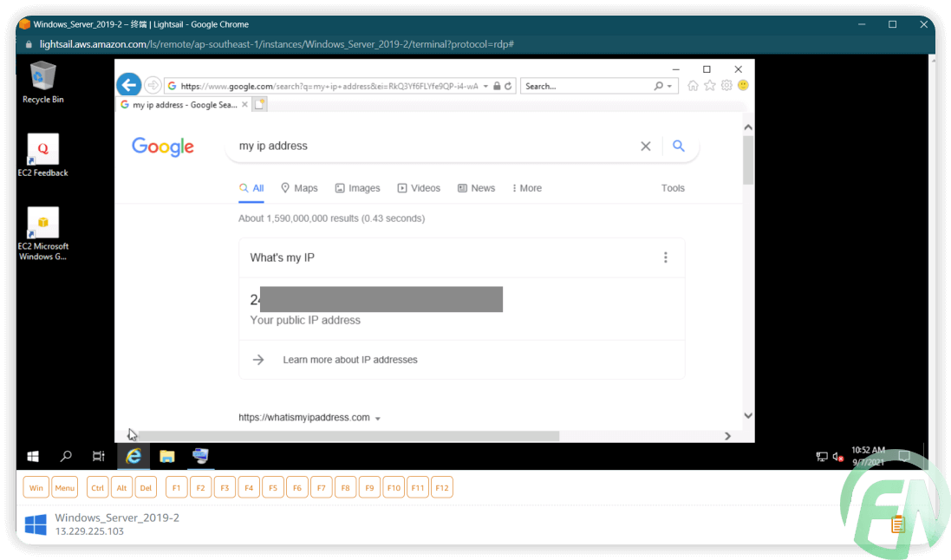Viewport: 951px width, 560px height.
Task: Click the F5 key button
Action: [273, 488]
